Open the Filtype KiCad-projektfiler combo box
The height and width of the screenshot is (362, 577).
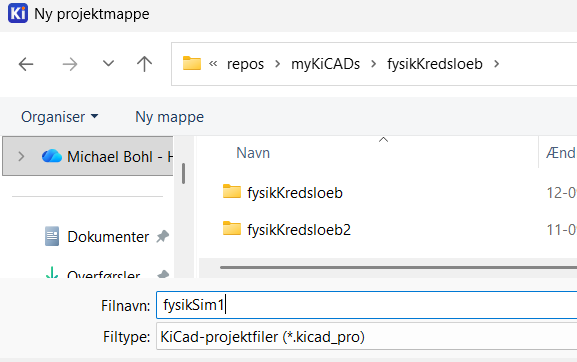pos(367,337)
